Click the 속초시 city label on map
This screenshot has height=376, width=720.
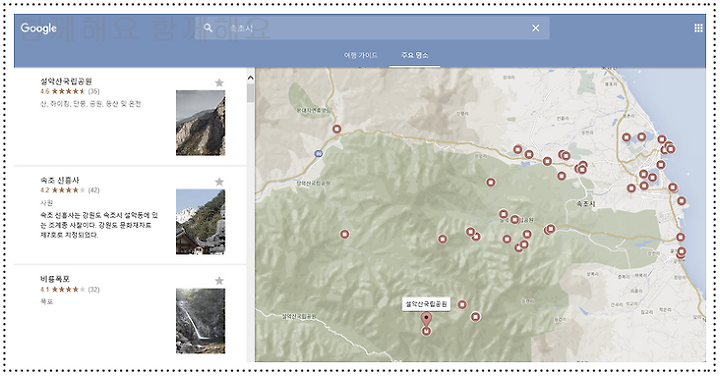(x=586, y=203)
